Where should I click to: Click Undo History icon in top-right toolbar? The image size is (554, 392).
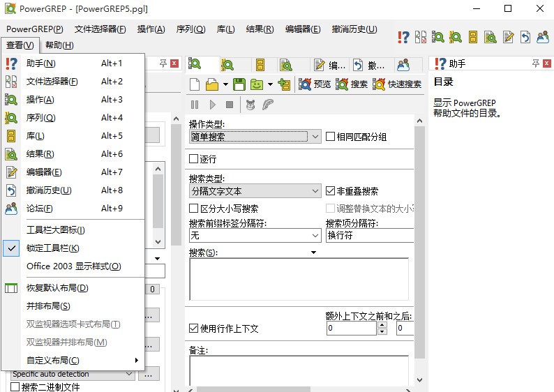point(525,37)
